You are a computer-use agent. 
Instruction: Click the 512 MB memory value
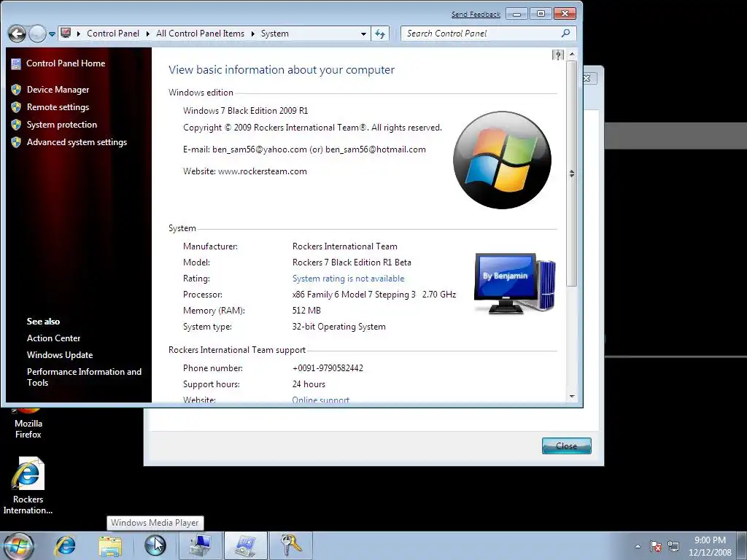[x=306, y=311]
